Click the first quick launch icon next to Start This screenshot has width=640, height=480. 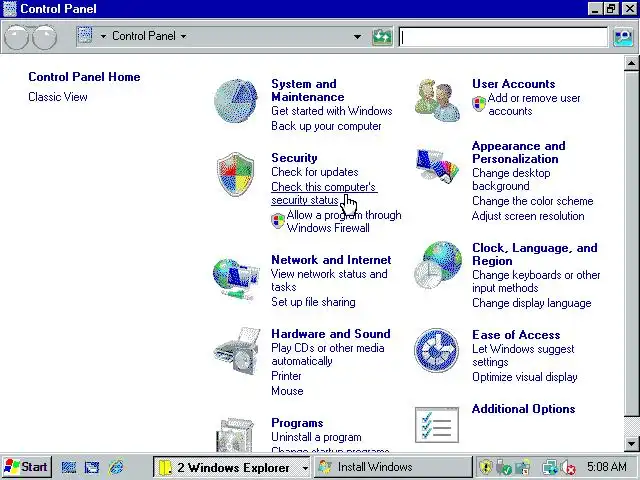69,467
